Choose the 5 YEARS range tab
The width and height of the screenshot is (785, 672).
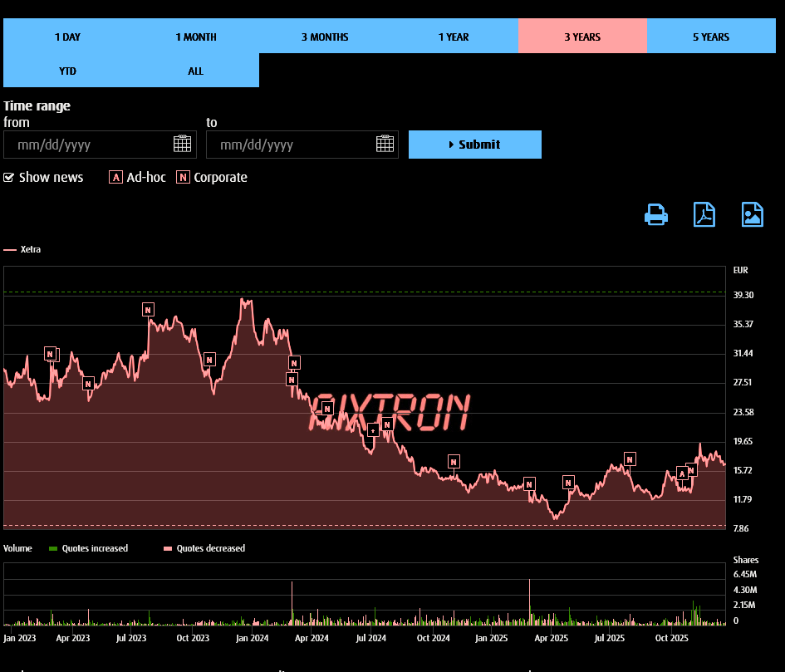point(711,36)
